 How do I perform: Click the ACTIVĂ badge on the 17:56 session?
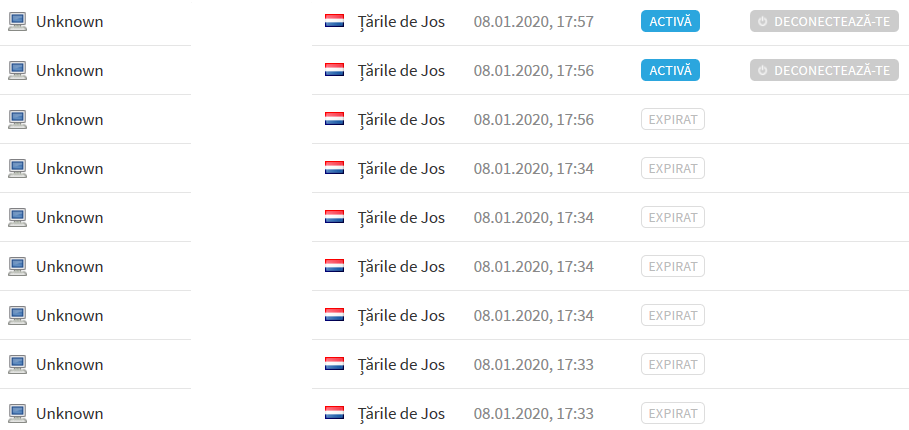click(670, 70)
